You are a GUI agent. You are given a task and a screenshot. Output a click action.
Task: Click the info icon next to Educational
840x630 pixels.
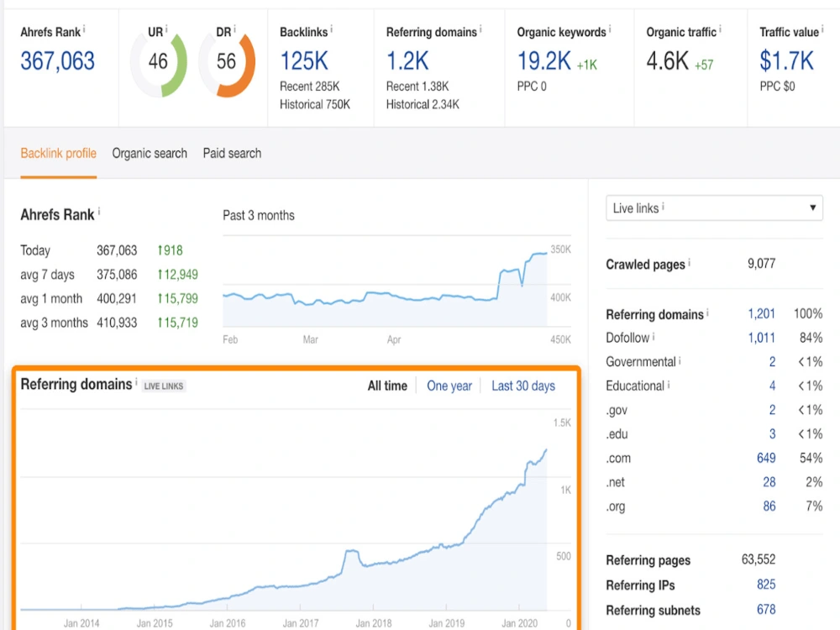(x=668, y=384)
